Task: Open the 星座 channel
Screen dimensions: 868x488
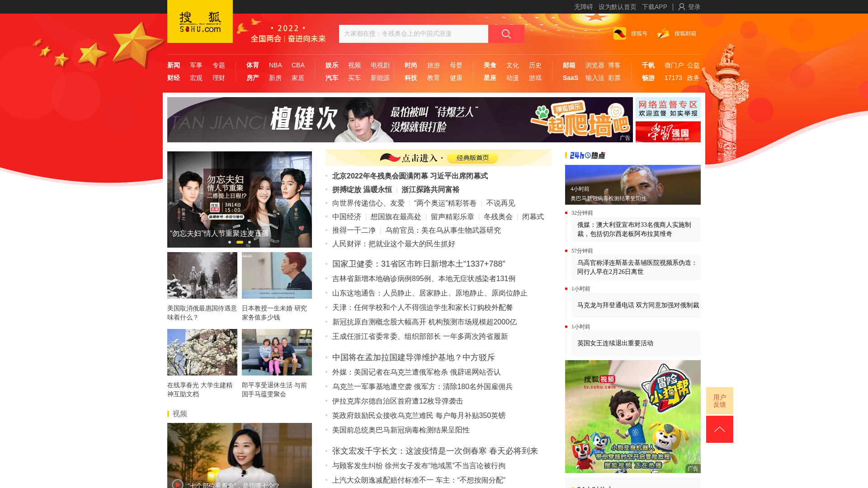Action: point(490,78)
